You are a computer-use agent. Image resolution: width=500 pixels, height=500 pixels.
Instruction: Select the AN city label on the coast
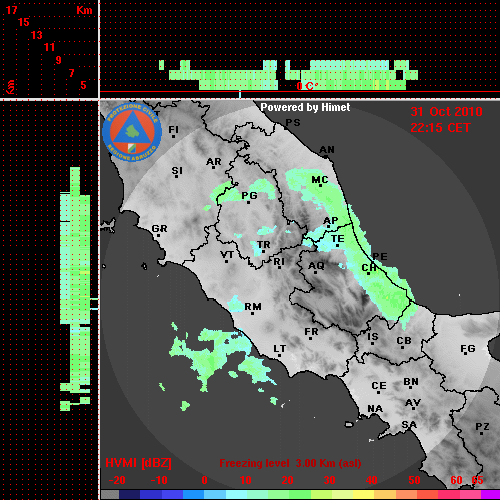(327, 150)
